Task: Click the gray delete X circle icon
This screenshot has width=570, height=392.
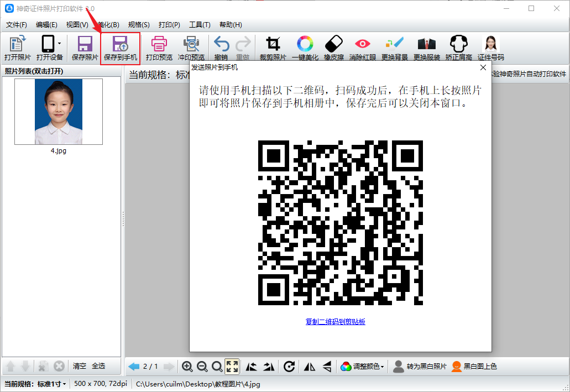Action: tap(59, 366)
